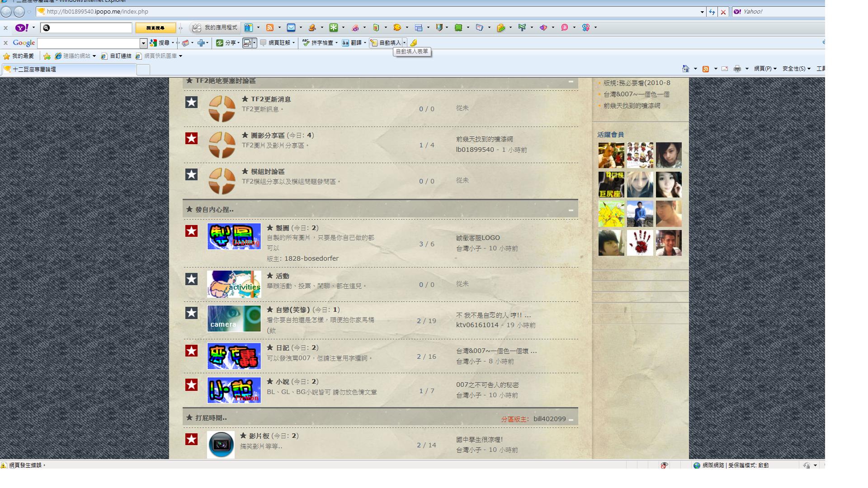Image resolution: width=868 pixels, height=488 pixels.
Task: Open the 圖影分享區 forum link
Action: tap(268, 135)
